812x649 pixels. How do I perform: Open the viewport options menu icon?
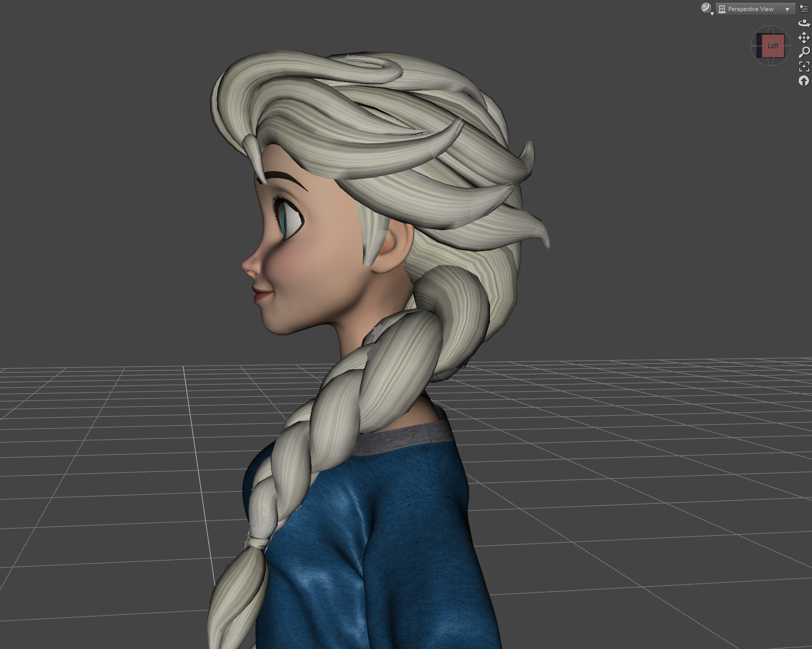coord(804,8)
